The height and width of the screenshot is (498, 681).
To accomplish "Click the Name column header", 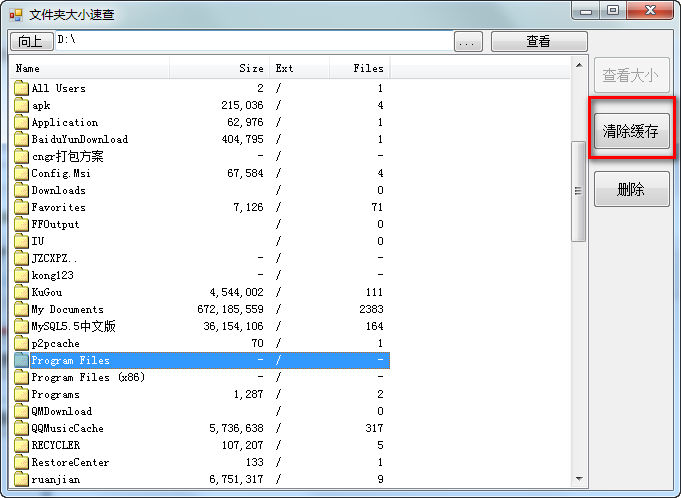I will (x=89, y=68).
